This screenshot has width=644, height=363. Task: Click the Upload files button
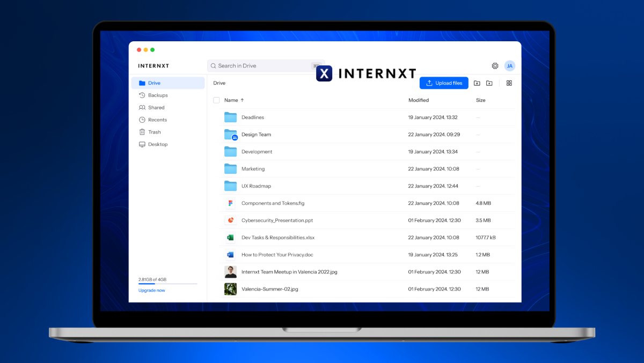[444, 83]
